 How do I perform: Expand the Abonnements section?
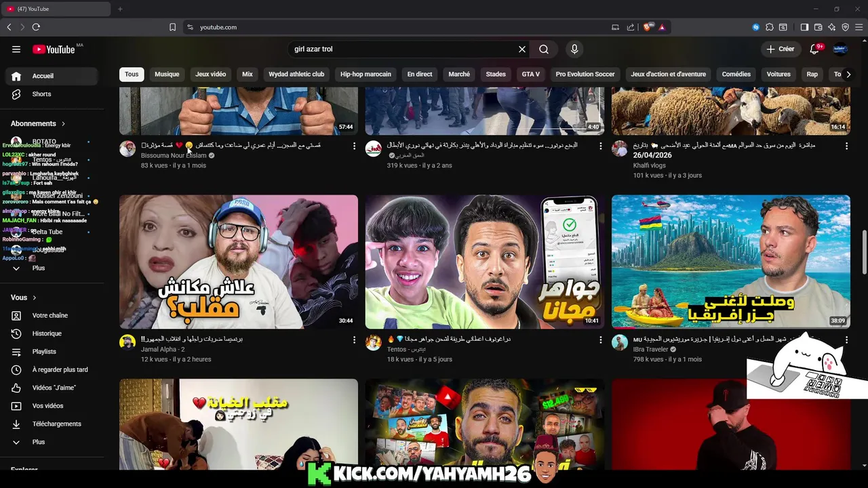(38, 123)
